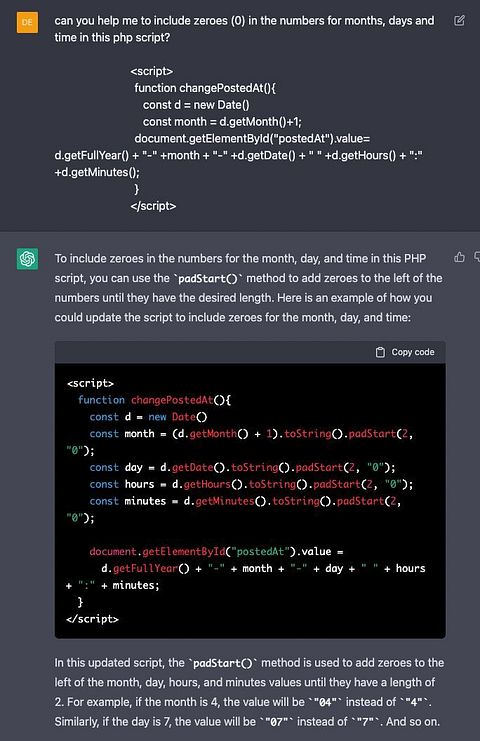Screen dimensions: 480x741
Task: Click the "const d = new Date()" line in the black code block
Action: [148, 417]
